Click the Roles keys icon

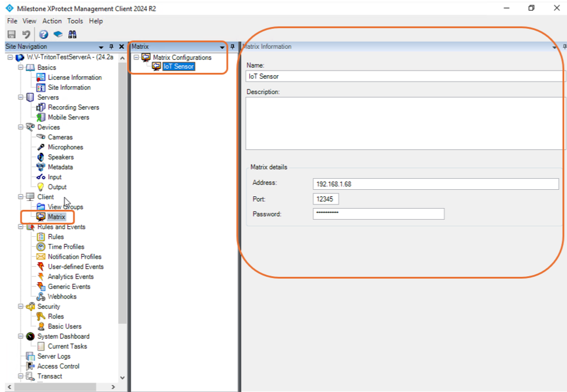coord(41,316)
